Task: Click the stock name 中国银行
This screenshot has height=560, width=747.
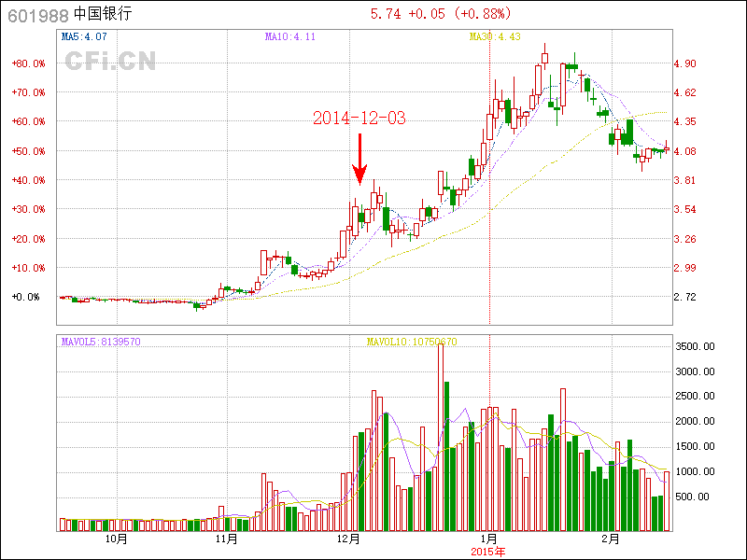Action: [x=103, y=14]
